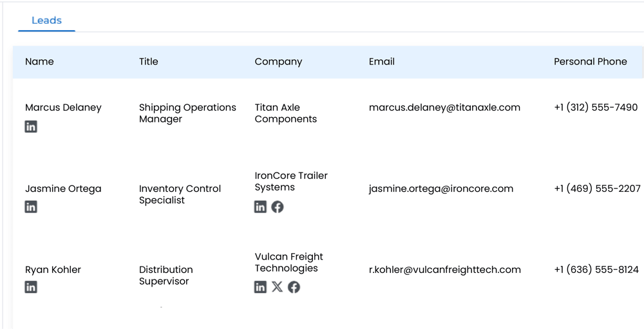The width and height of the screenshot is (644, 329).
Task: Open Vulcan Freight Technologies X icon
Action: [277, 287]
